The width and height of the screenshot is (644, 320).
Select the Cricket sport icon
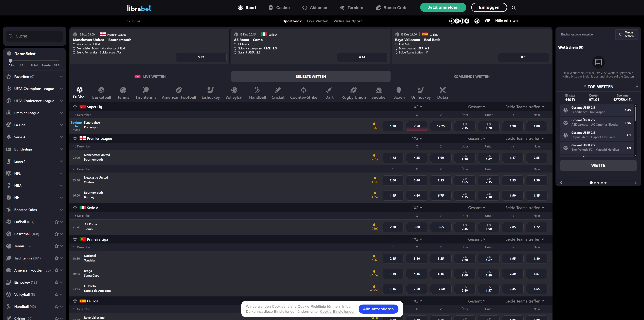coord(278,90)
